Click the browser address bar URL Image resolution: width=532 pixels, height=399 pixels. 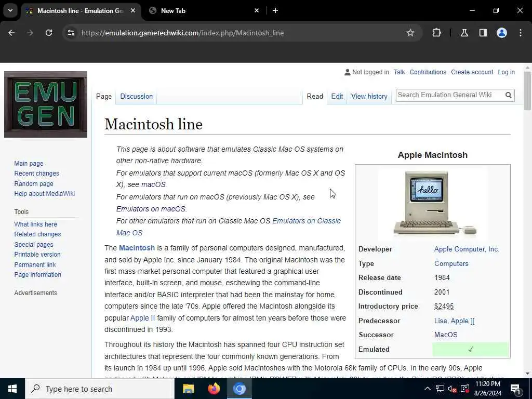(182, 33)
